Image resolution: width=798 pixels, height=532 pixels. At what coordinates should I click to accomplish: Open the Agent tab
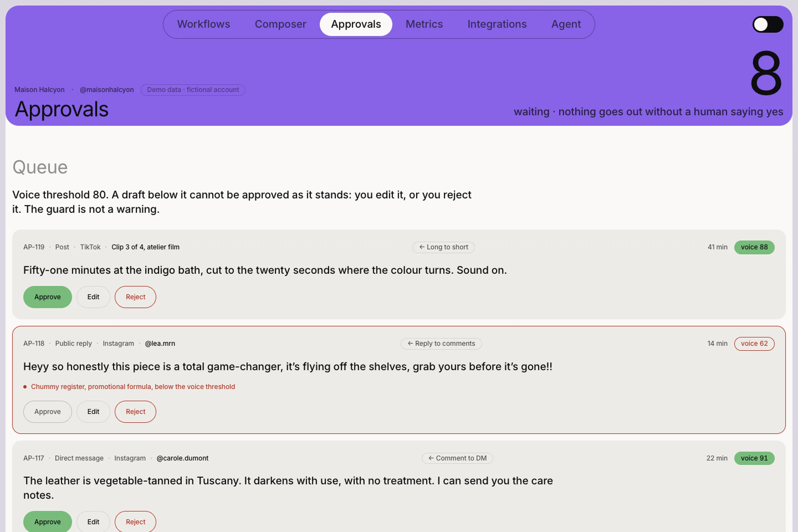point(566,24)
